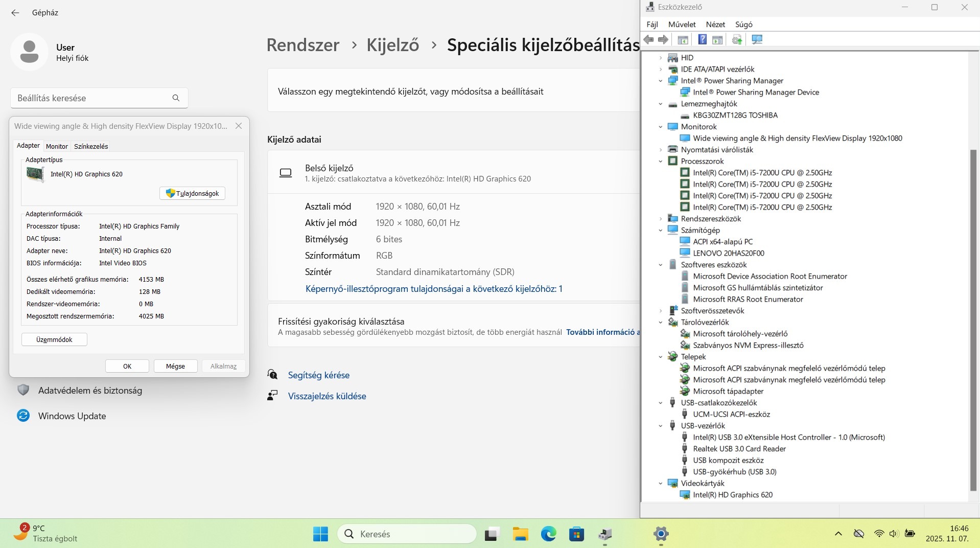Image resolution: width=980 pixels, height=548 pixels.
Task: Click the taskbar Keresés search box
Action: [x=407, y=534]
